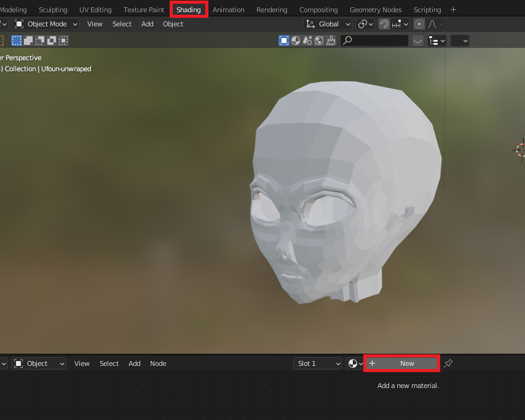Select wireframe viewport shading icon
The image size is (525, 420).
(283, 41)
